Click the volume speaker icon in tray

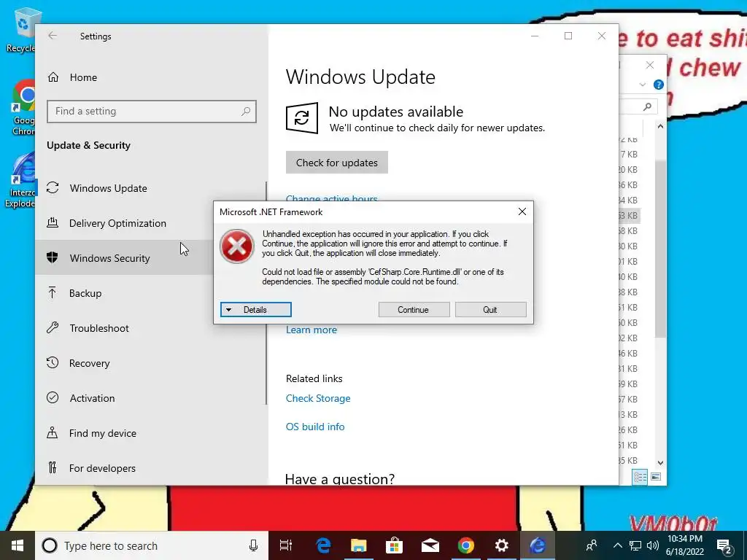pyautogui.click(x=653, y=545)
